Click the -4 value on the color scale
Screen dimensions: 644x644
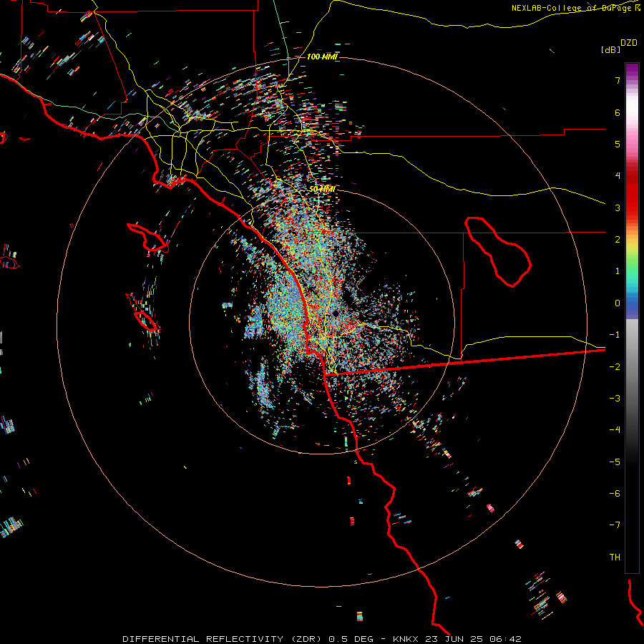point(615,430)
